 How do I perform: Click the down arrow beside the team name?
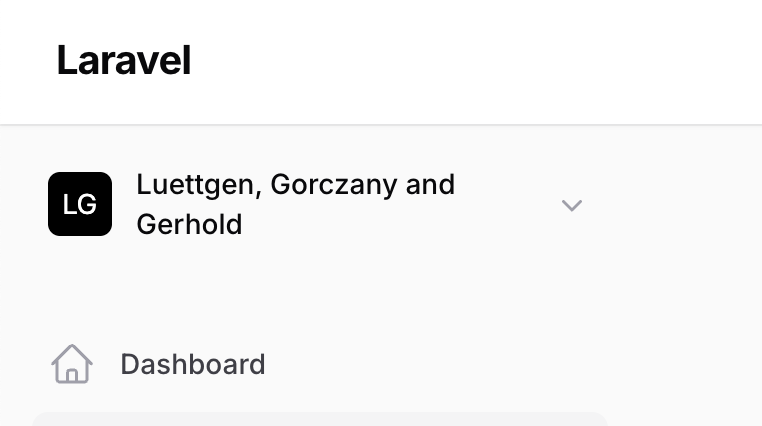[x=571, y=205]
